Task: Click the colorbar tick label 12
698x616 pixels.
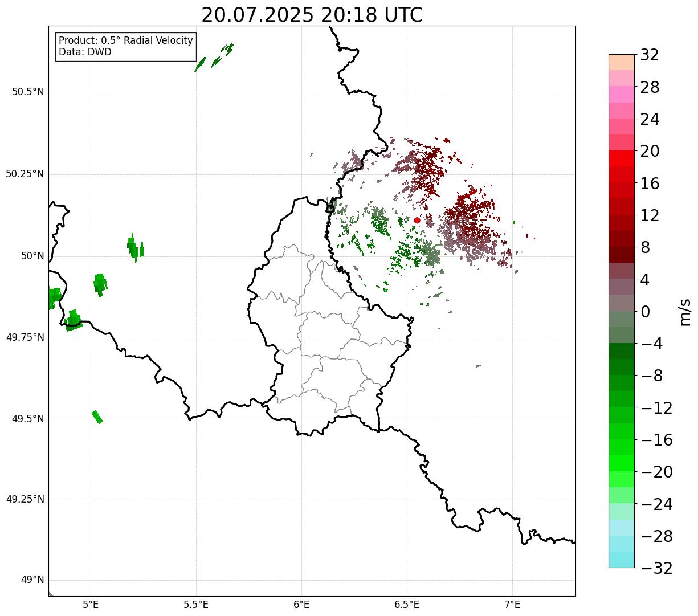Action: pos(650,215)
